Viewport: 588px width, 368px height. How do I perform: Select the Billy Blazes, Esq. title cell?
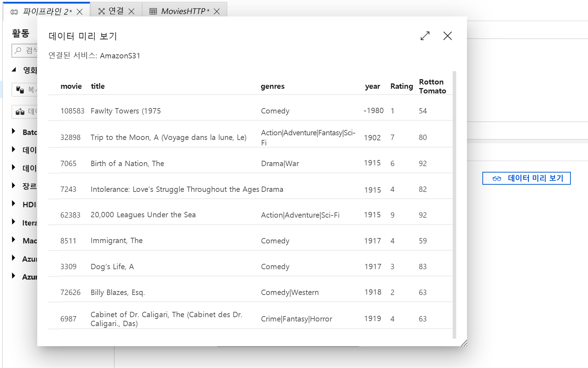click(117, 292)
